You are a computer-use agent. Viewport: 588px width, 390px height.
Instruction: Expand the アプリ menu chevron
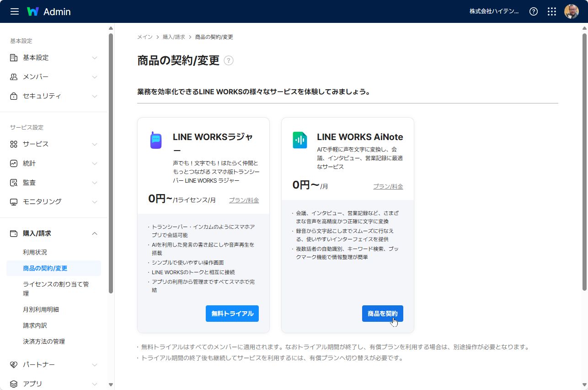(95, 384)
